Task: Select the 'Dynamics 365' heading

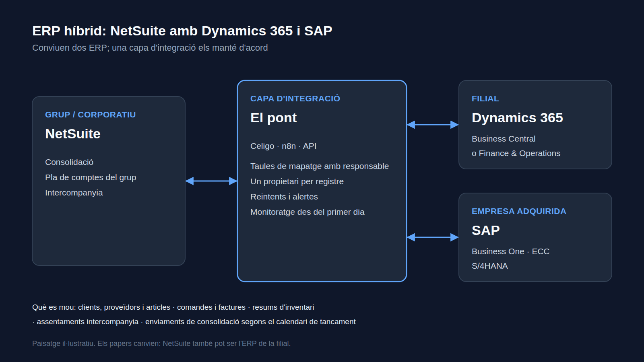Action: pos(517,118)
